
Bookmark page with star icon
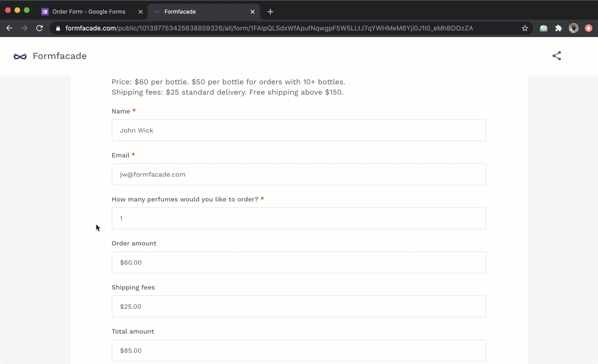point(525,28)
